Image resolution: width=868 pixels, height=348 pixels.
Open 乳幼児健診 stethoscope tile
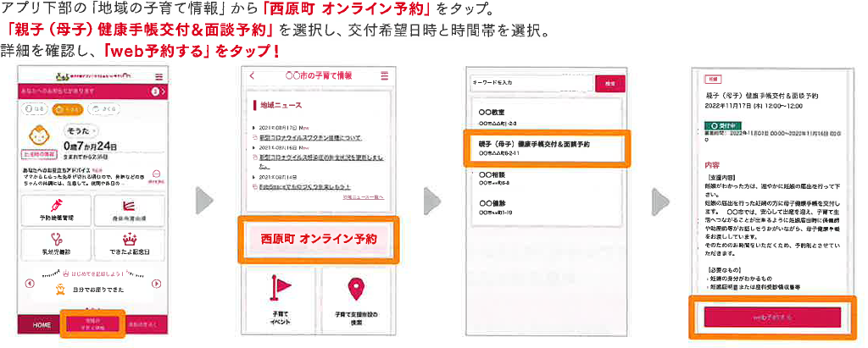58,244
